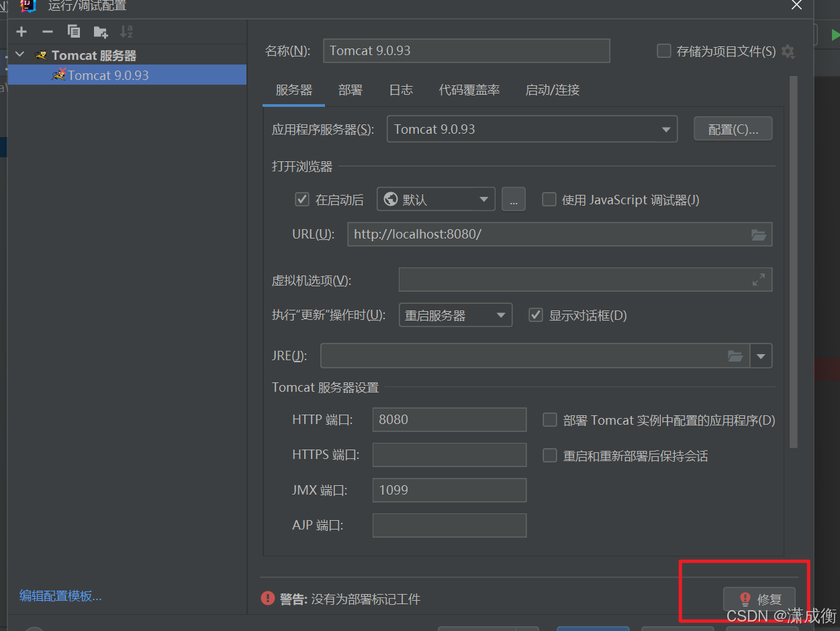Add a new run configuration
The width and height of the screenshot is (840, 631).
point(21,32)
